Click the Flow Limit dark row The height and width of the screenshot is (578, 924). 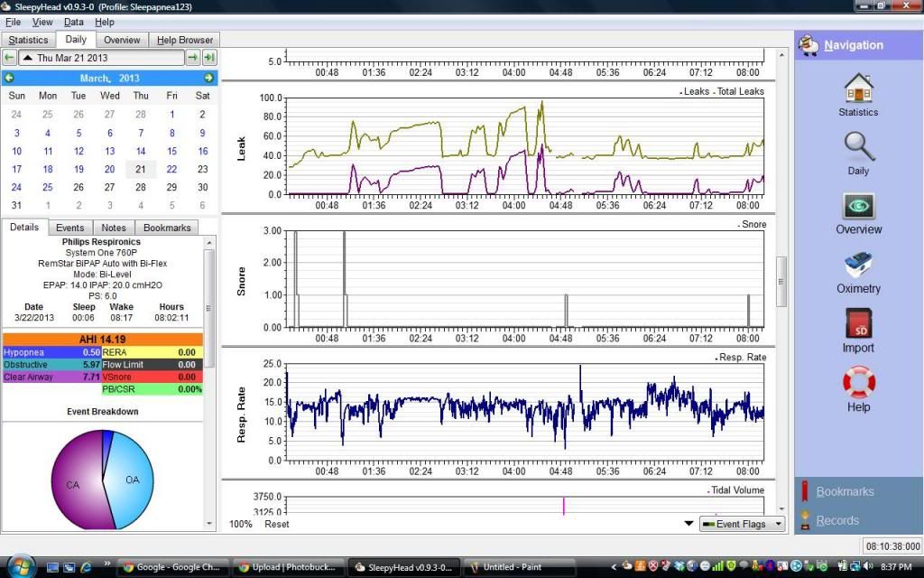pos(152,365)
